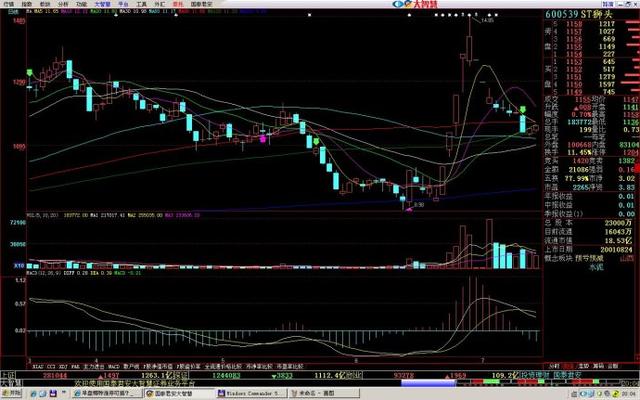Open the 分析 menu
Screen dimensions: 640x400
pyautogui.click(x=63, y=4)
